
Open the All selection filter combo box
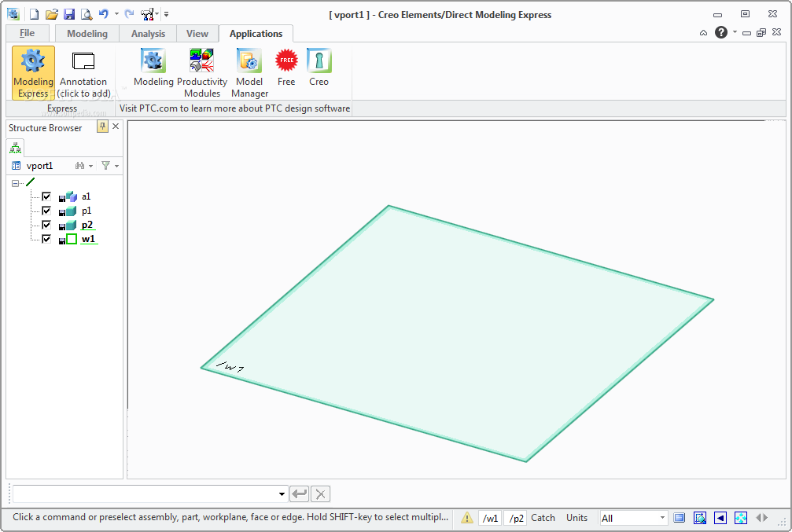pos(633,518)
